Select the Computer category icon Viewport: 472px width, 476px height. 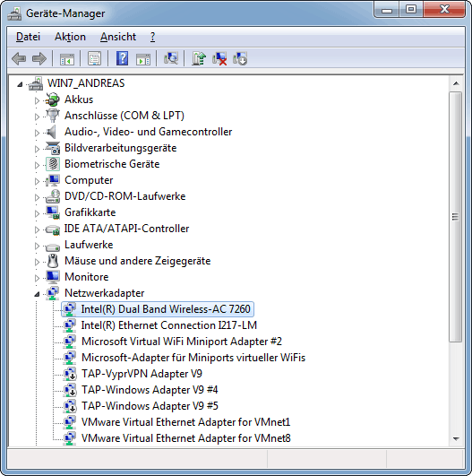point(53,180)
